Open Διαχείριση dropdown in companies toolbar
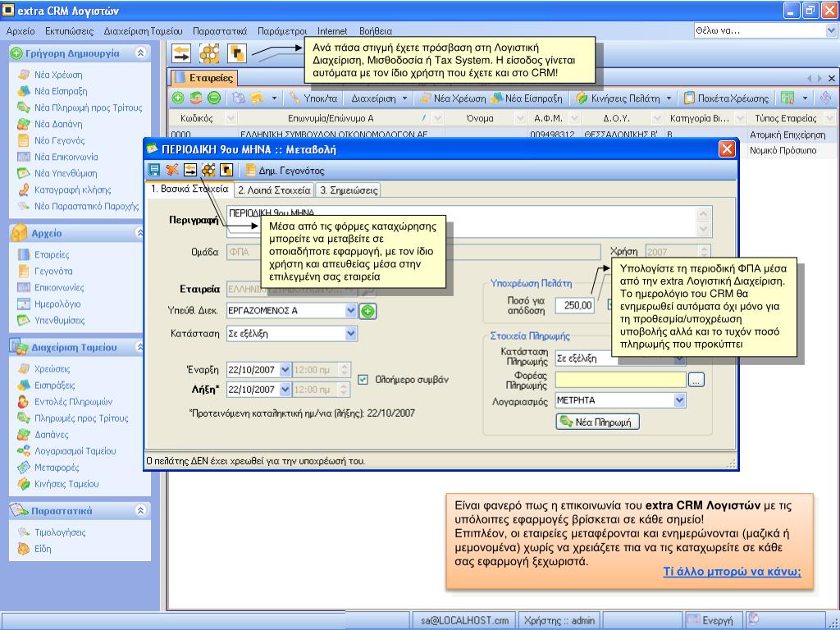 (x=379, y=98)
